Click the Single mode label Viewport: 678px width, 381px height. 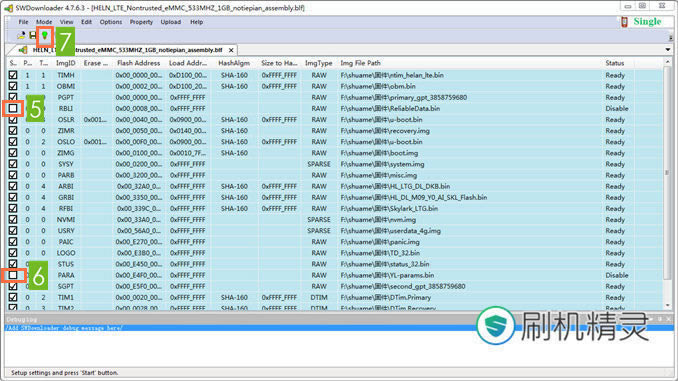pos(647,22)
